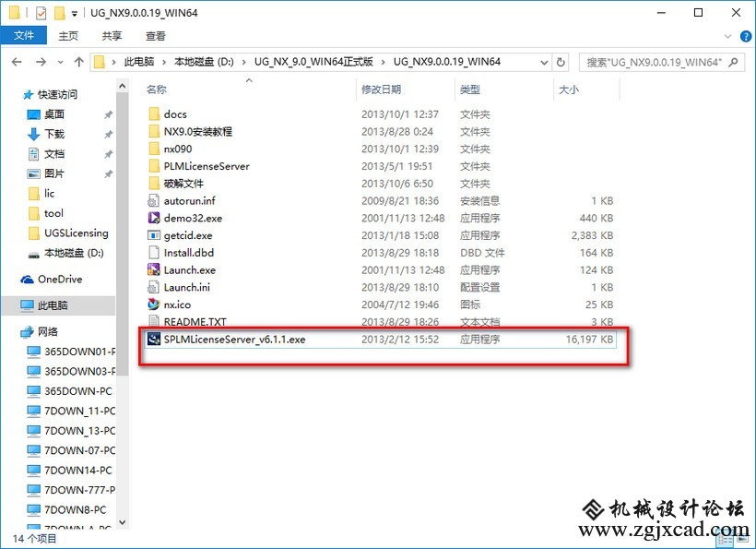Click the 此电脑 breadcrumb
Viewport: 756px width, 549px height.
pos(139,62)
